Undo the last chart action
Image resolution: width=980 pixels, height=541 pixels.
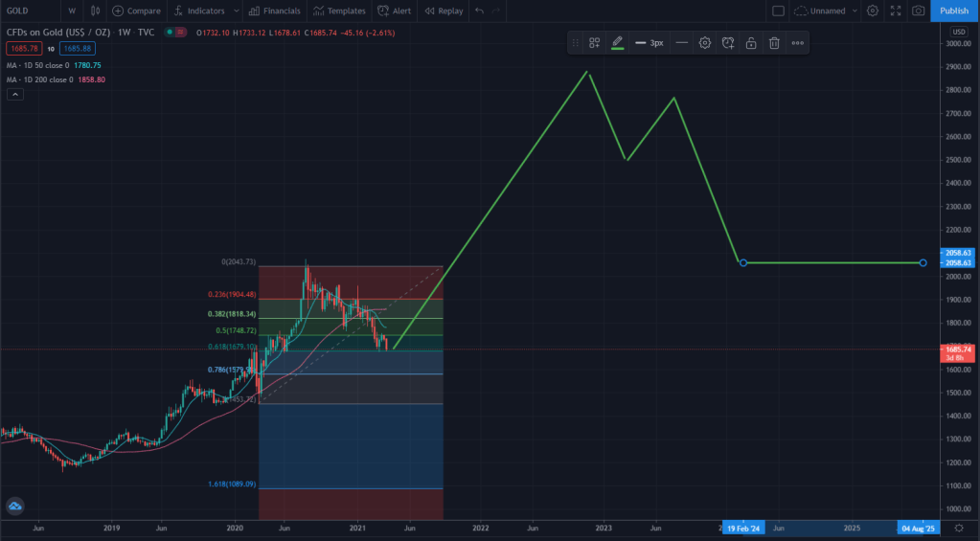(479, 11)
